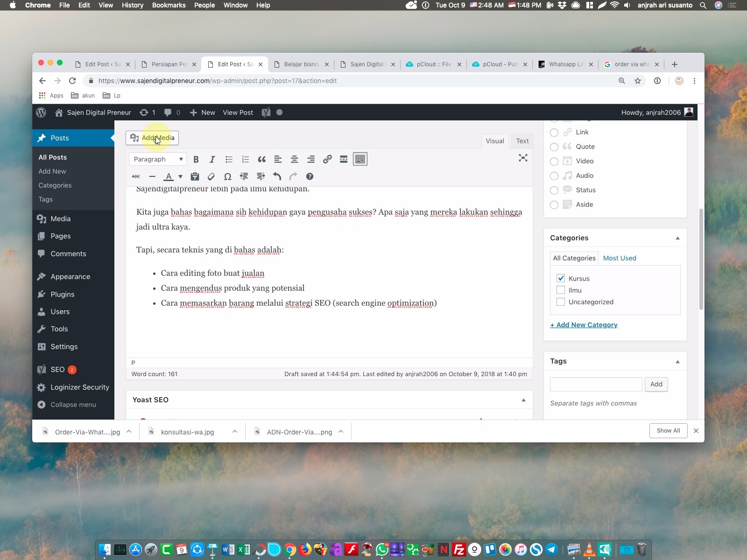
Task: Switch to the Text editor tab
Action: coord(522,141)
